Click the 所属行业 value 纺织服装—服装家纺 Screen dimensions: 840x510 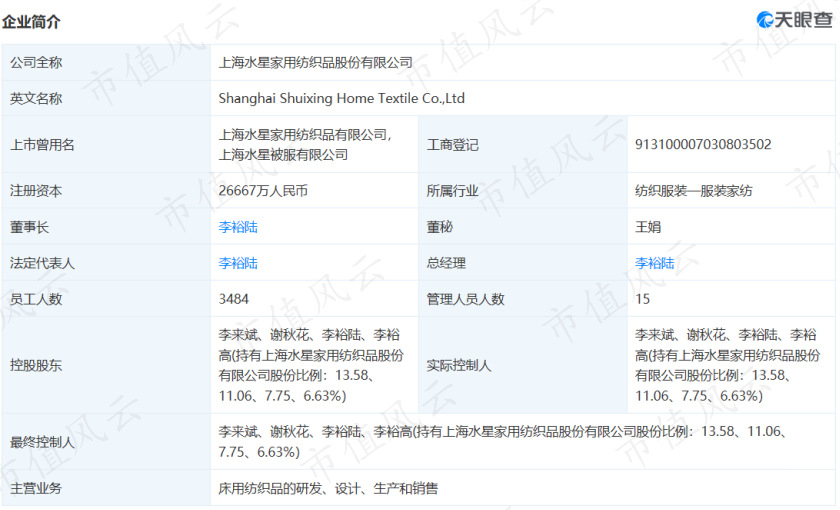point(694,191)
